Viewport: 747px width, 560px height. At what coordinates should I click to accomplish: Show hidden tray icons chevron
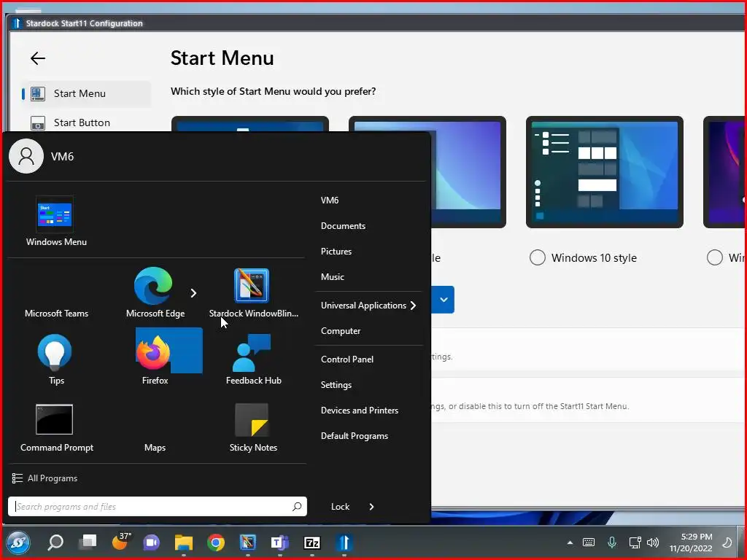pyautogui.click(x=570, y=542)
